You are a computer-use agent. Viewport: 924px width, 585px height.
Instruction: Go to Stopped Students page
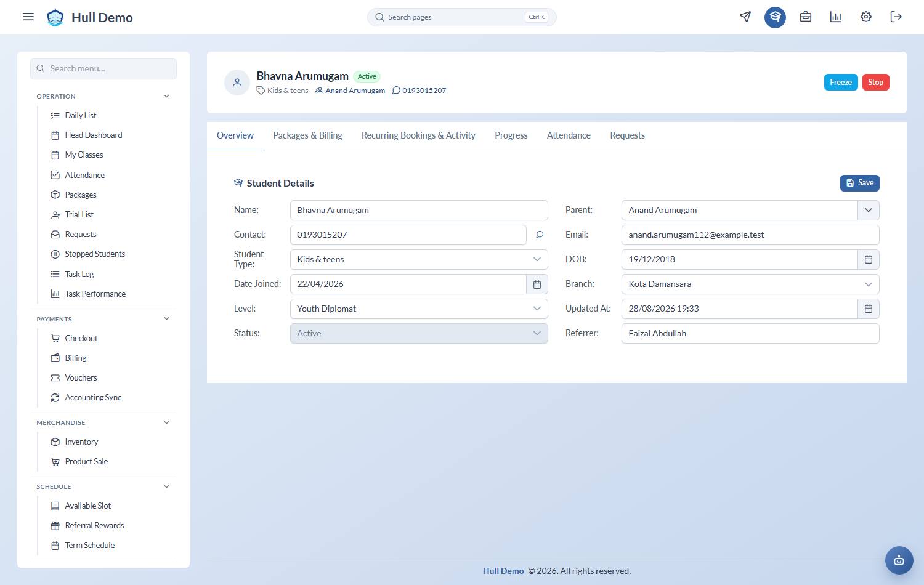(x=95, y=254)
